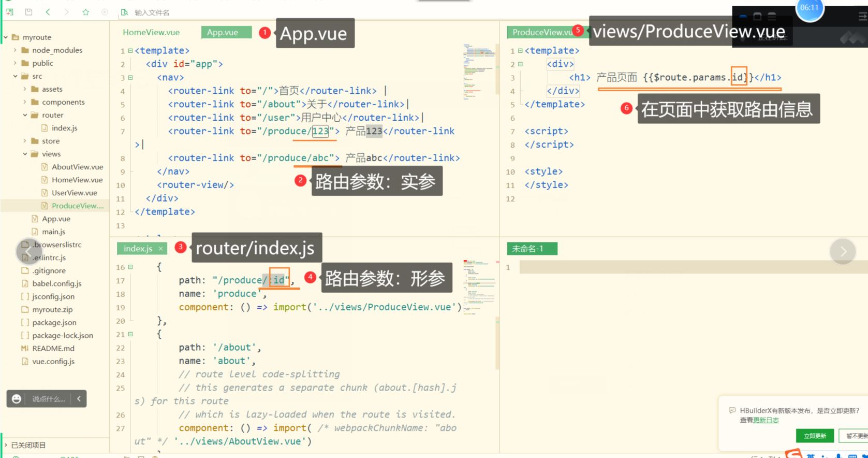Click the next slide arrow overlay
Screen dimensions: 868x458
[x=843, y=251]
